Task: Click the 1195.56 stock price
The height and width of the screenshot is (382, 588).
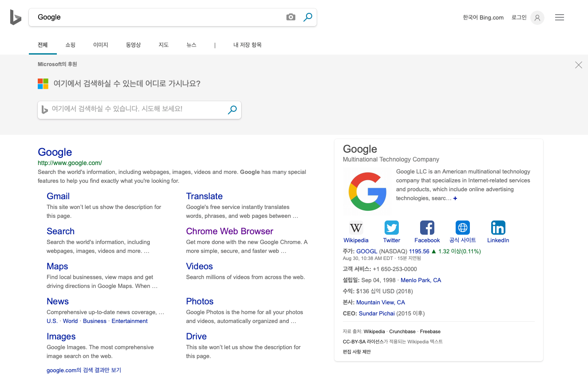Action: coord(419,252)
